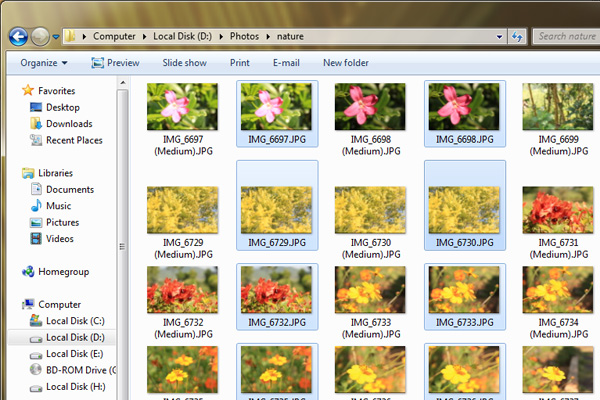
Task: Open Local Disk (E:) drive icon
Action: (36, 355)
